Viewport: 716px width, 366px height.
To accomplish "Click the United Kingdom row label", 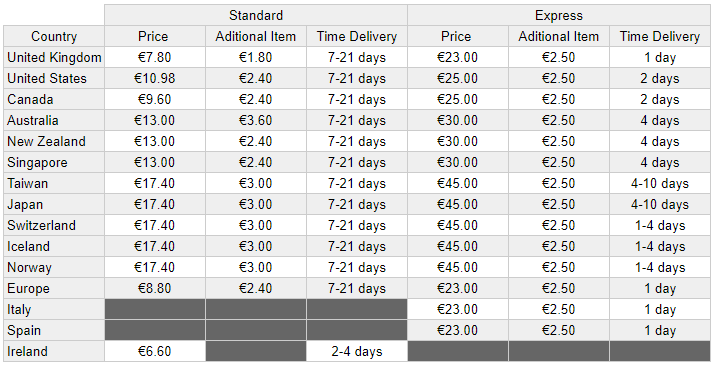I will [54, 57].
